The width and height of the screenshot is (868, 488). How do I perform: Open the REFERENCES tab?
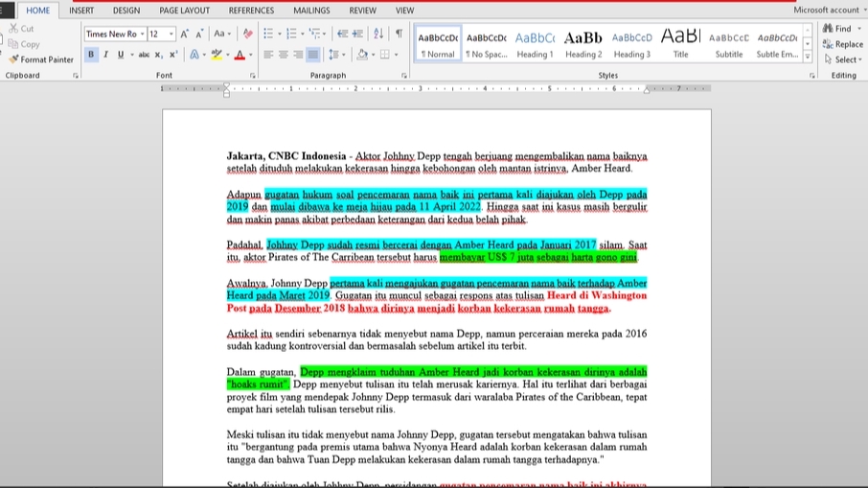coord(251,10)
